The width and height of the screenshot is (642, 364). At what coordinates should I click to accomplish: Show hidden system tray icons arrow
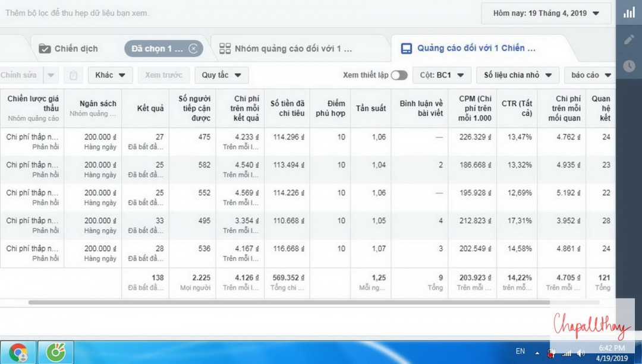(537, 353)
